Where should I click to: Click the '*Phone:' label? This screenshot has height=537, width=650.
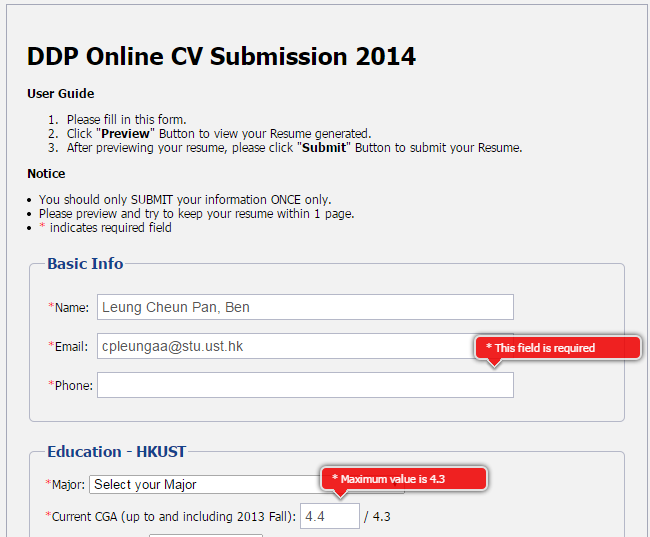click(70, 385)
